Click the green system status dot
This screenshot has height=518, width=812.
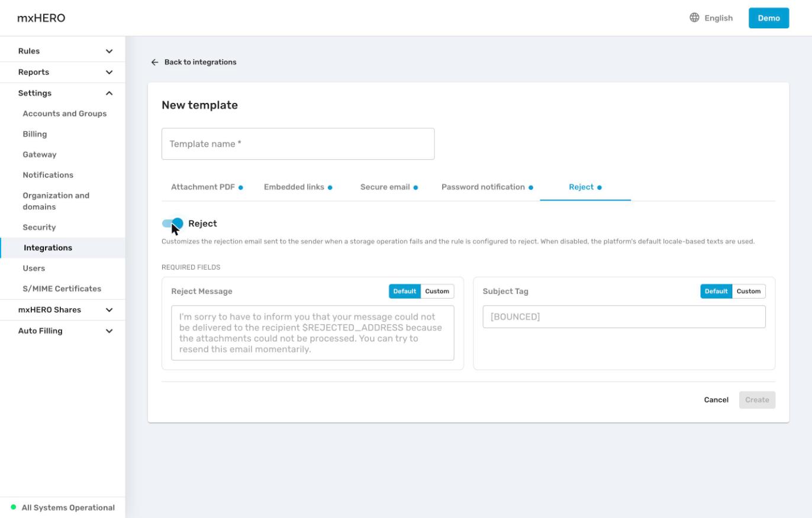(14, 507)
